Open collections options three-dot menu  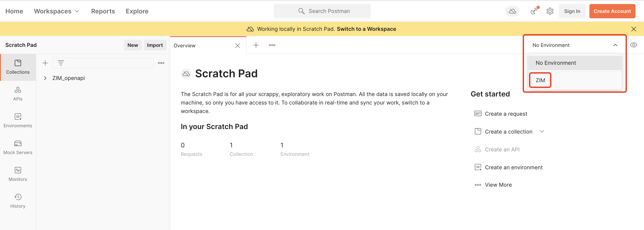(x=161, y=63)
